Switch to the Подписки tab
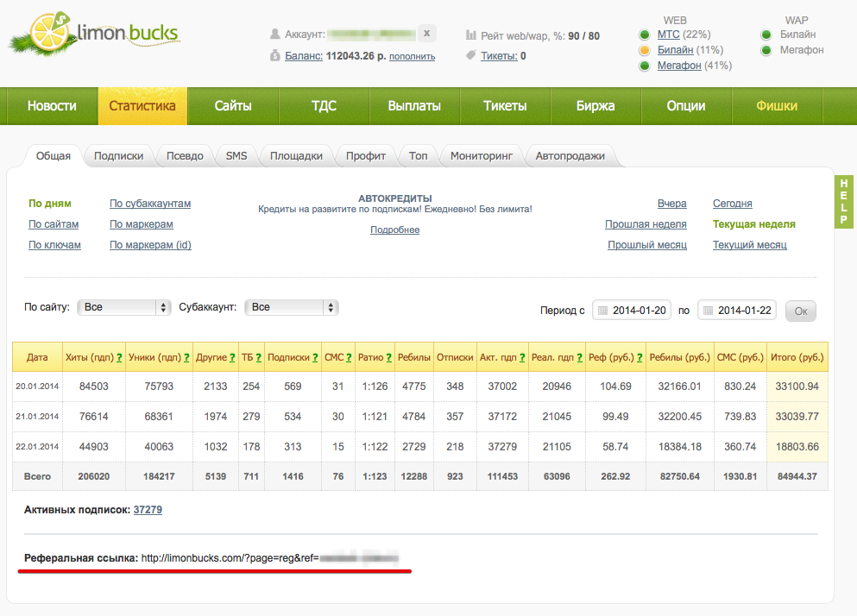Image resolution: width=857 pixels, height=616 pixels. coord(118,156)
